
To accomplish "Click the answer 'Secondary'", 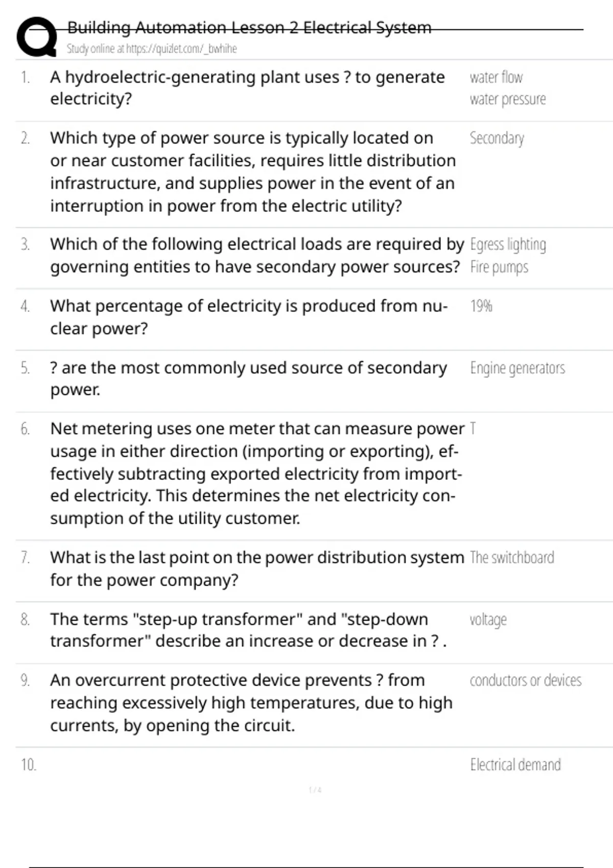I will coord(497,138).
